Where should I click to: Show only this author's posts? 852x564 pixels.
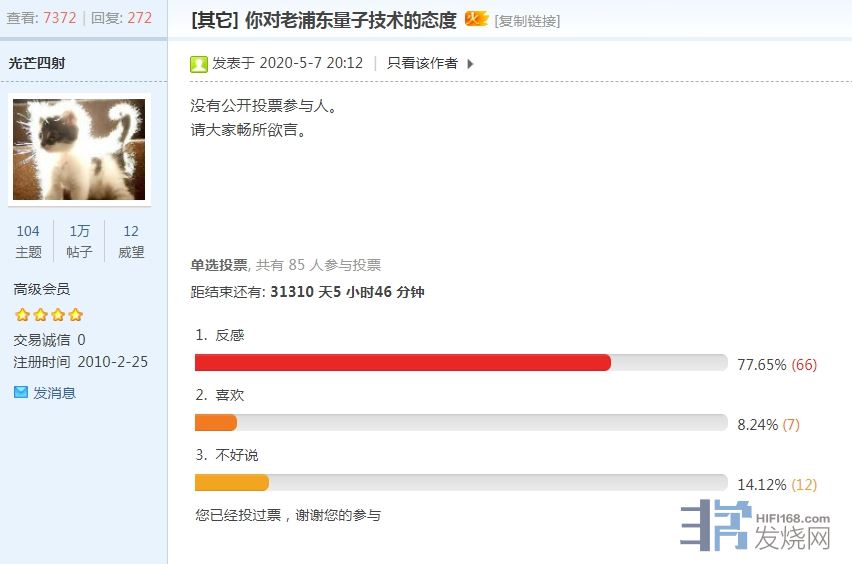tap(422, 63)
